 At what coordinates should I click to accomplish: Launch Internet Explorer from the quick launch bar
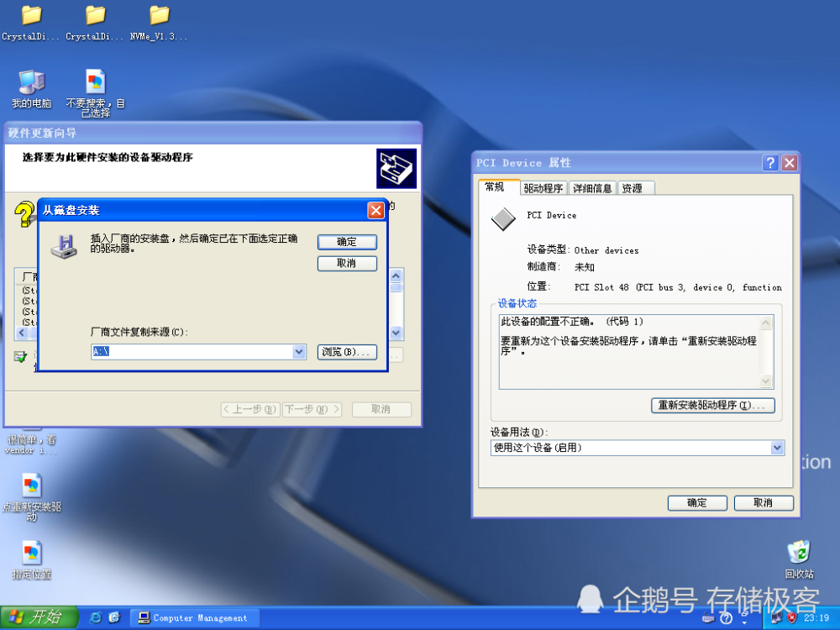pos(94,617)
